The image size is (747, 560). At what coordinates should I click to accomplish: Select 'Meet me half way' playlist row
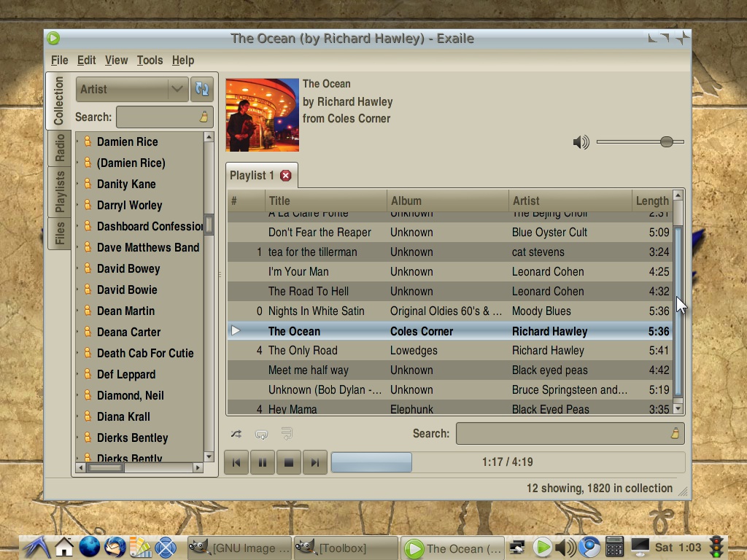pos(449,370)
